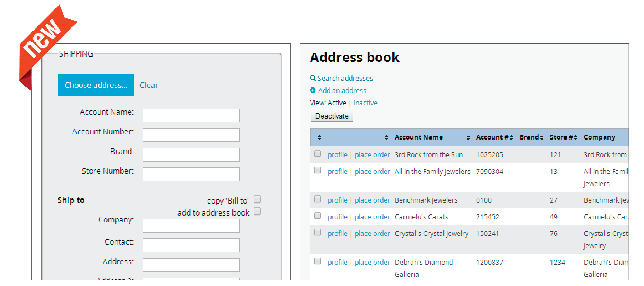Sort by Account # column arrows
The height and width of the screenshot is (286, 644).
511,138
